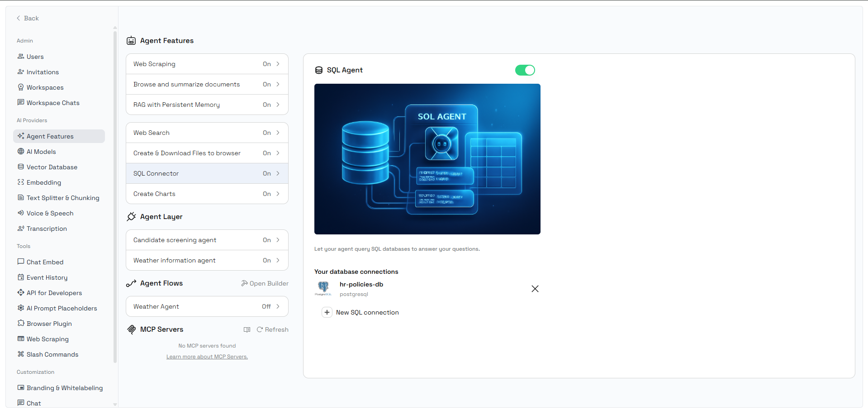
Task: Open MCP Servers documentation book icon
Action: pyautogui.click(x=247, y=329)
